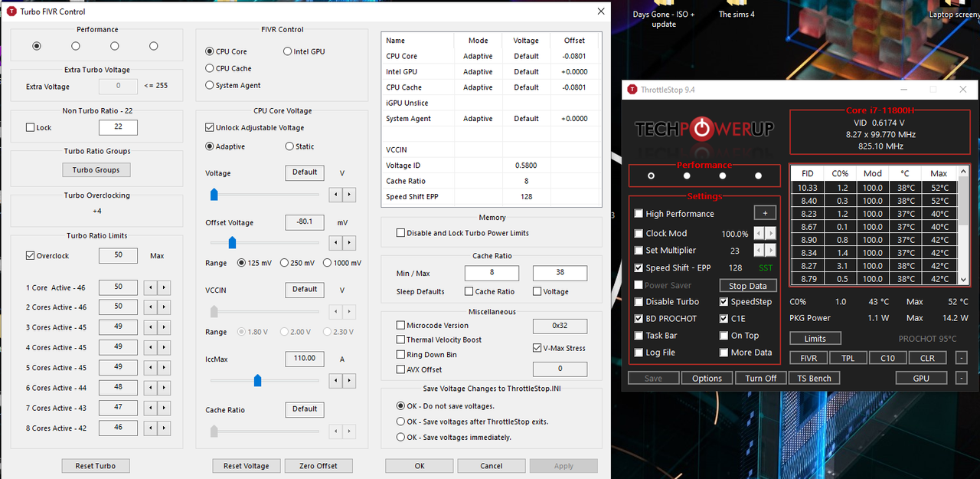Open the GPU monitoring button

pos(921,378)
